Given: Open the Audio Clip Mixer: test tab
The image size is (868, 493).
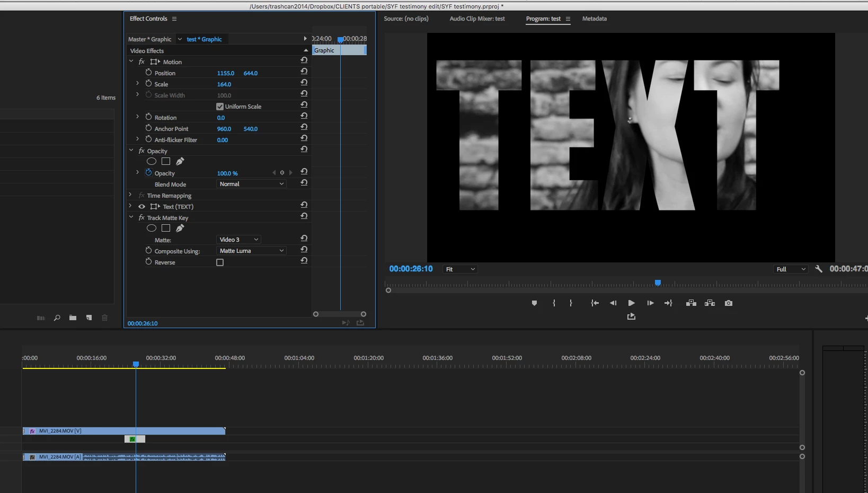Looking at the screenshot, I should tap(477, 19).
